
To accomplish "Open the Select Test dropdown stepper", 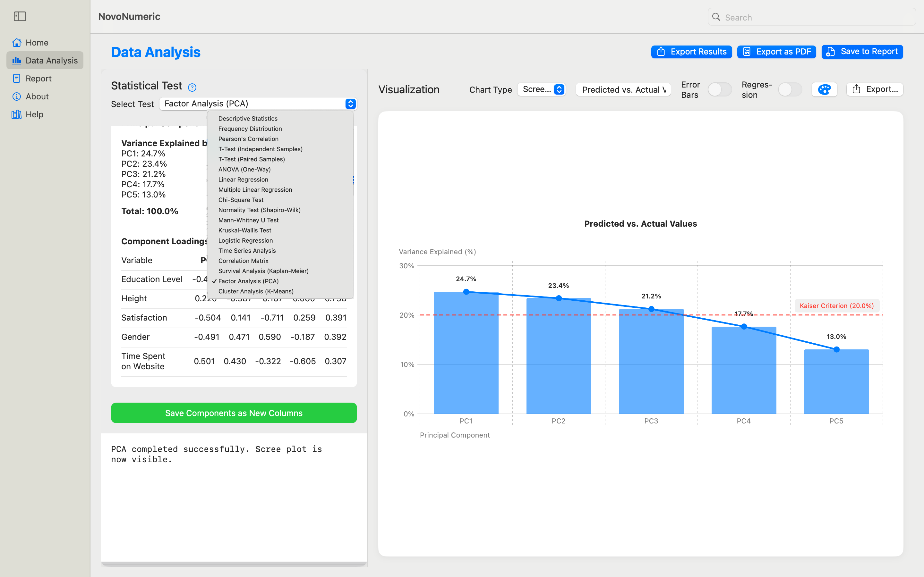I will pos(350,104).
